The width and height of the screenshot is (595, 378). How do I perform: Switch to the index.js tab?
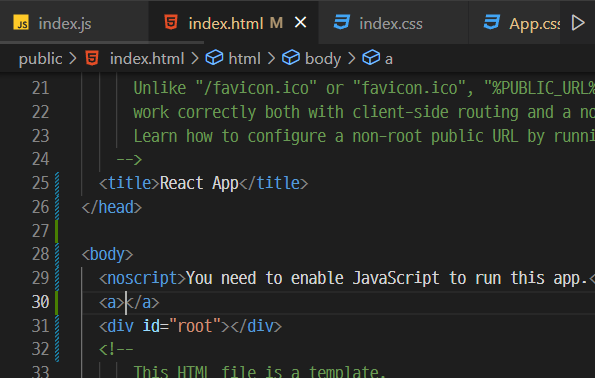(x=74, y=23)
